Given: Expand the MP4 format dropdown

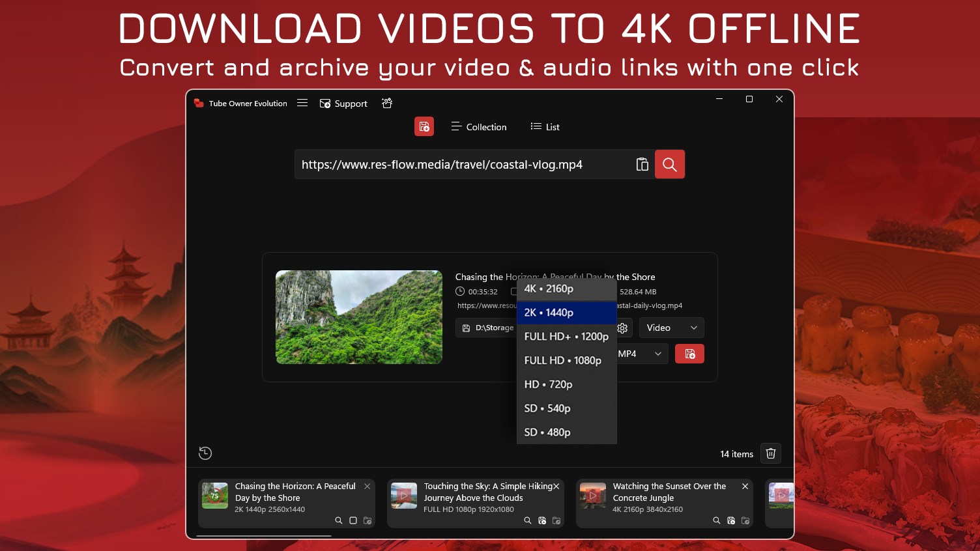Looking at the screenshot, I should [642, 354].
